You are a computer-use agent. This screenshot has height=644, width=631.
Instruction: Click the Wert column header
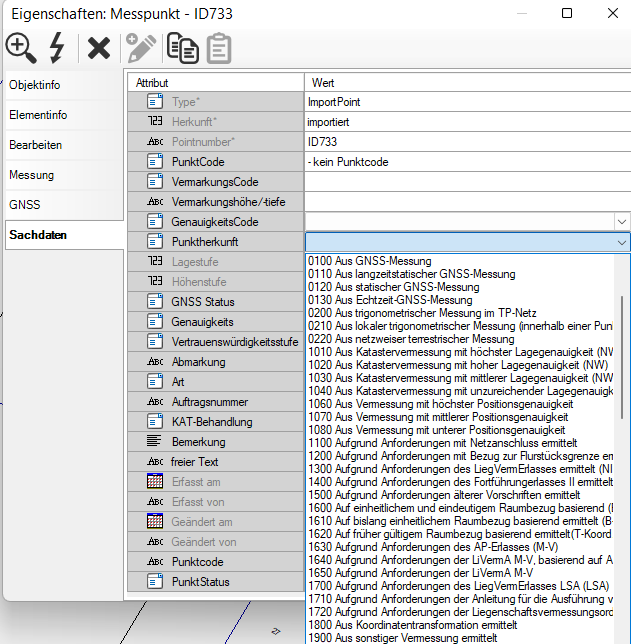pos(323,82)
